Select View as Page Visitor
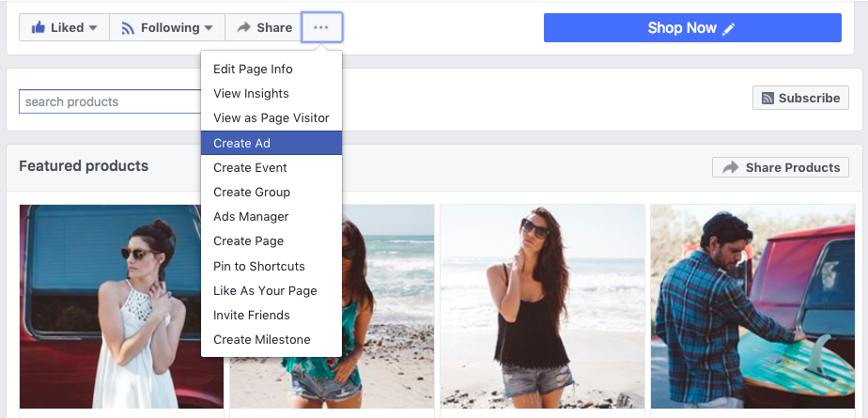 point(271,117)
